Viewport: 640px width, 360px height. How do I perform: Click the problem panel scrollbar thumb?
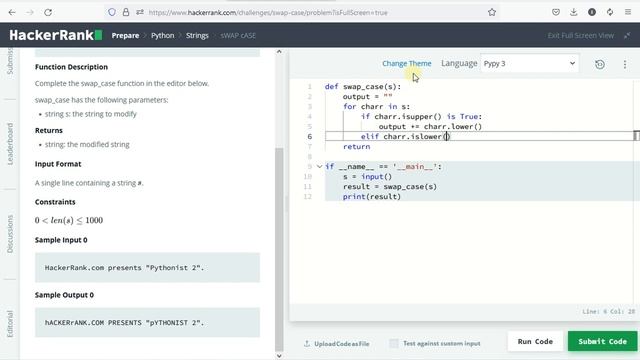[x=279, y=249]
